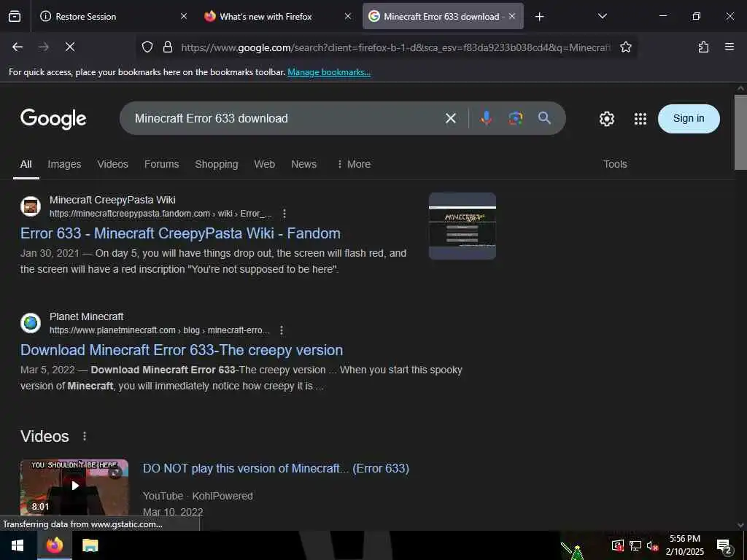This screenshot has height=560, width=747.
Task: Open Google quick settings gear
Action: click(x=606, y=119)
